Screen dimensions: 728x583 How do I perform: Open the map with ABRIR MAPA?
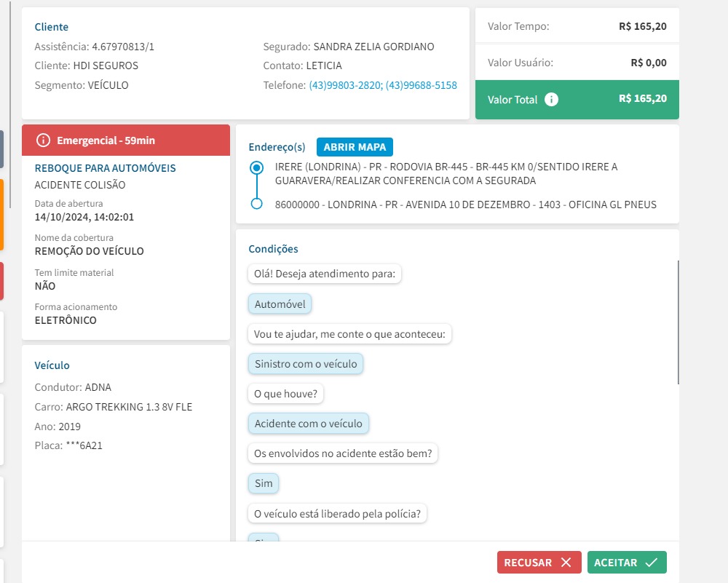click(355, 147)
